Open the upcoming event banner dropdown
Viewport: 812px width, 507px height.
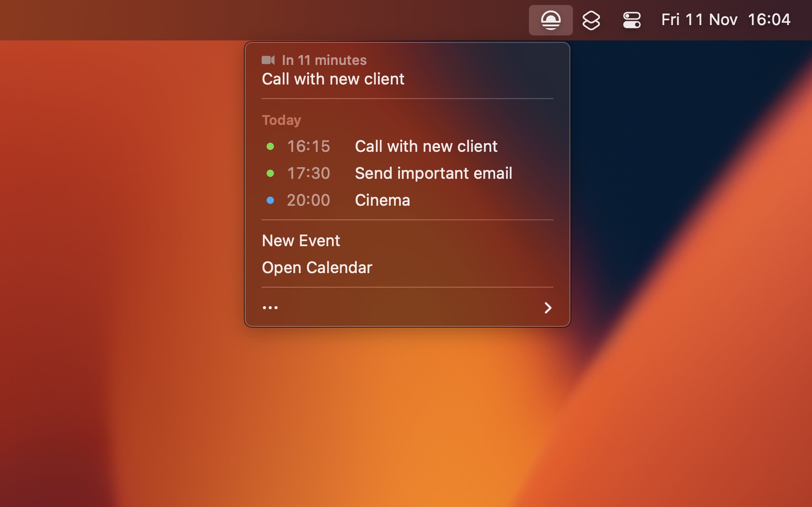324,60
